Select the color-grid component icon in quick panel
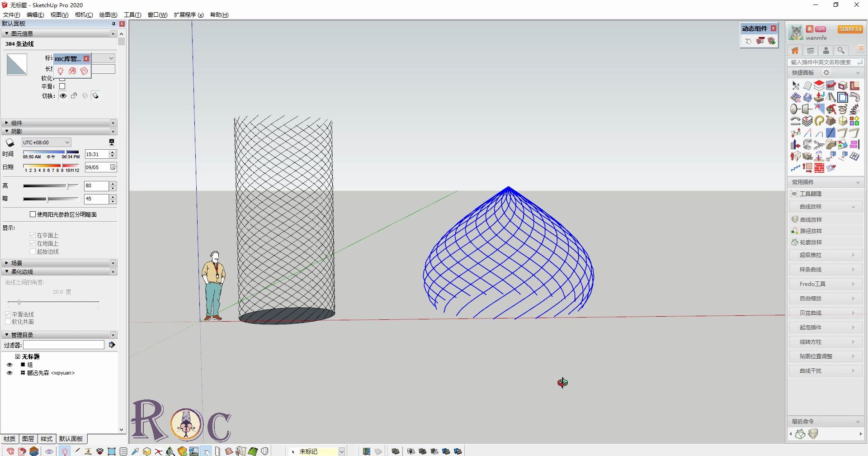Screen dimensions: 868x456 [x=855, y=121]
